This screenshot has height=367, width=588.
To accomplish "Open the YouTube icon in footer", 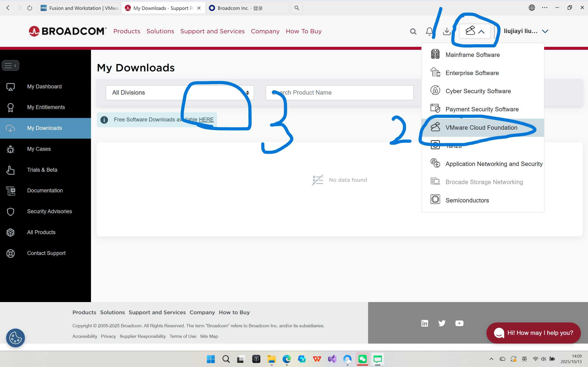I will (x=459, y=323).
